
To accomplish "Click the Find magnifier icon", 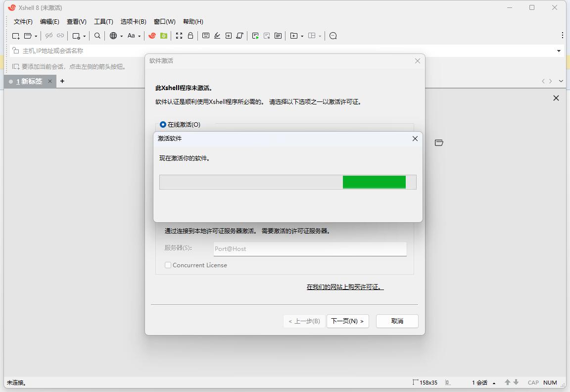I will 97,36.
